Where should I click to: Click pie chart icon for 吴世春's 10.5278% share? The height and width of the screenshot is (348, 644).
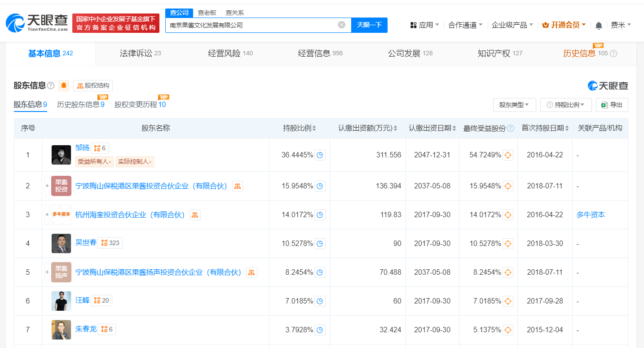[x=320, y=244]
